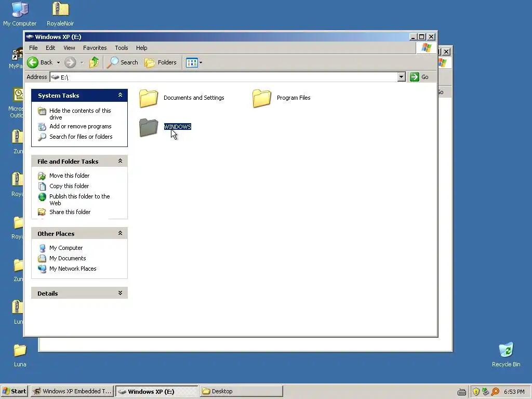532x399 pixels.
Task: Select My Computer desktop icon
Action: (x=20, y=14)
